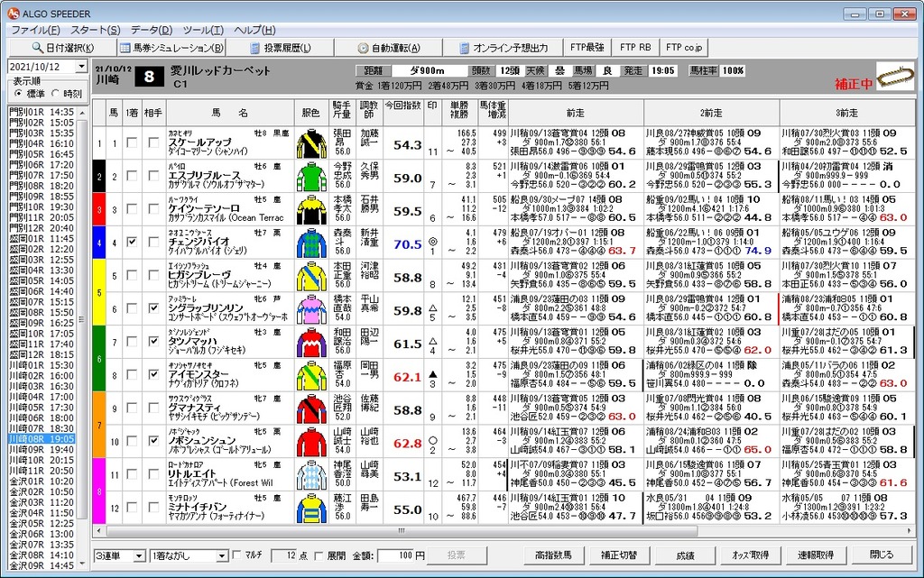Click the 馬名 column header
This screenshot has height=578, width=924.
click(230, 112)
